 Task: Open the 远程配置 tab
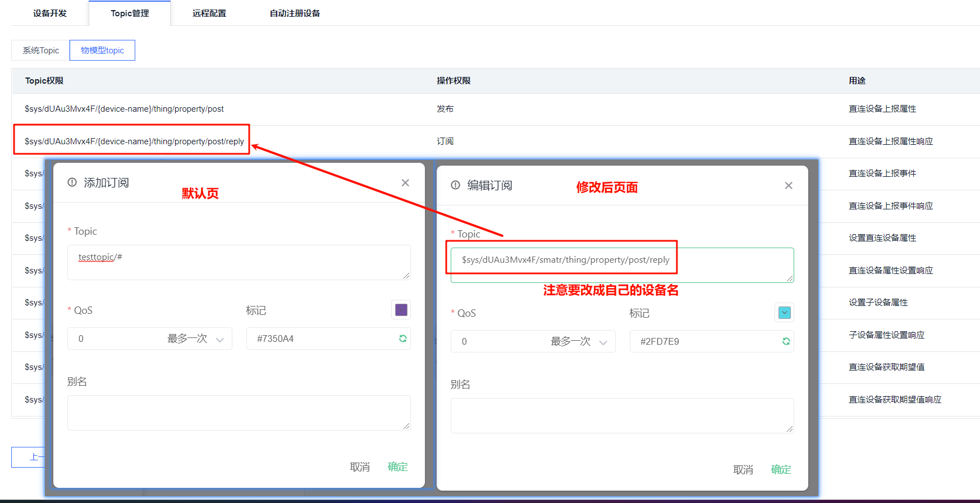click(209, 13)
